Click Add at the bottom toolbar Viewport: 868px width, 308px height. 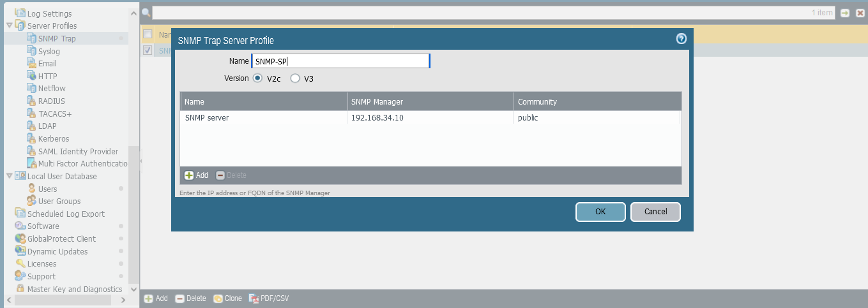pyautogui.click(x=156, y=298)
